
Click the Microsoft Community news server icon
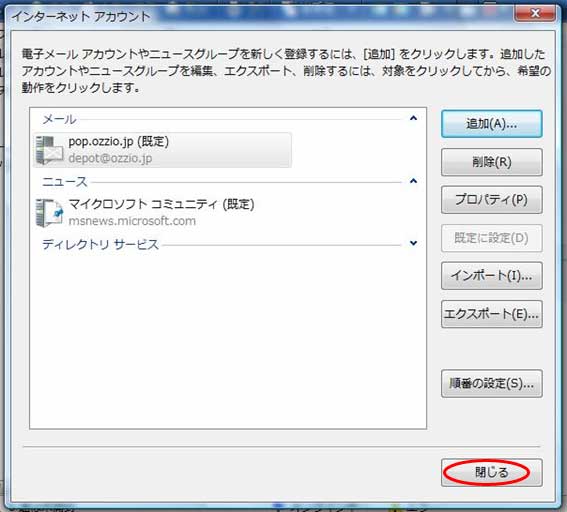49,213
